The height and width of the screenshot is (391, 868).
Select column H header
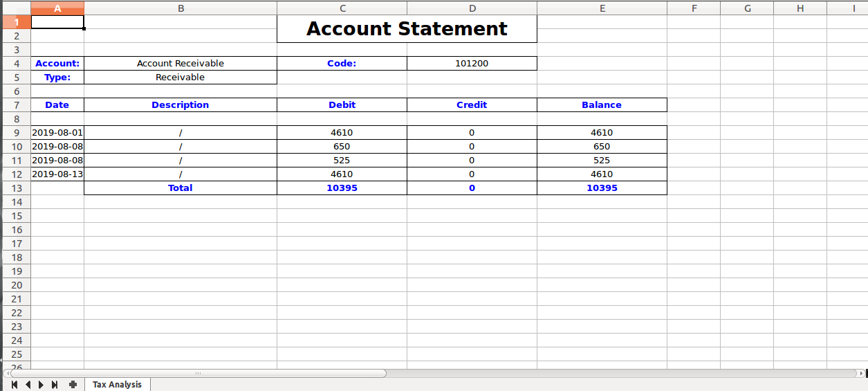pyautogui.click(x=800, y=8)
